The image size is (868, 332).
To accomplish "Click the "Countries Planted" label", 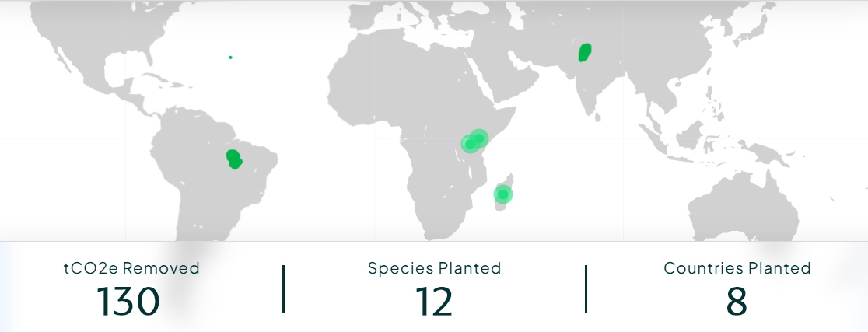I will [x=737, y=268].
